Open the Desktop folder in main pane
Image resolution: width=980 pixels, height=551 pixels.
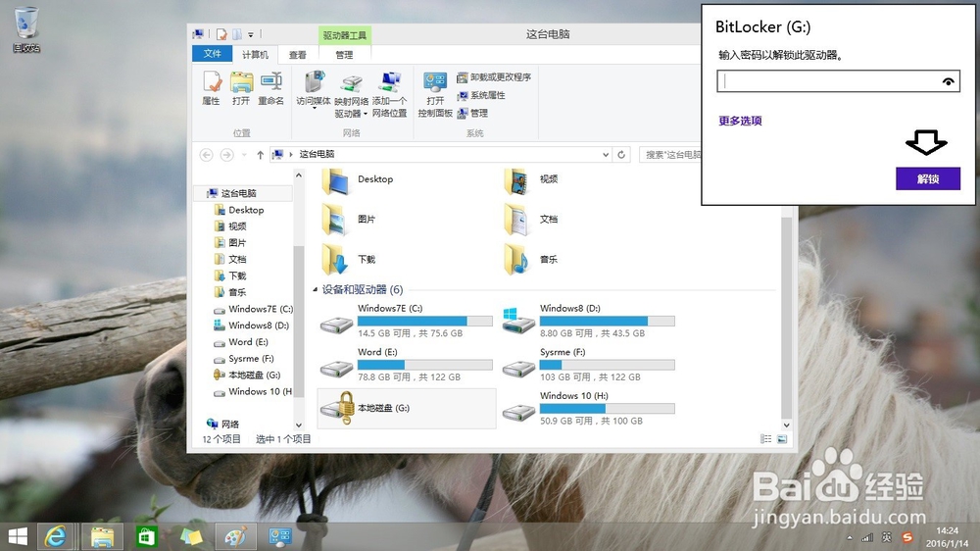(359, 180)
